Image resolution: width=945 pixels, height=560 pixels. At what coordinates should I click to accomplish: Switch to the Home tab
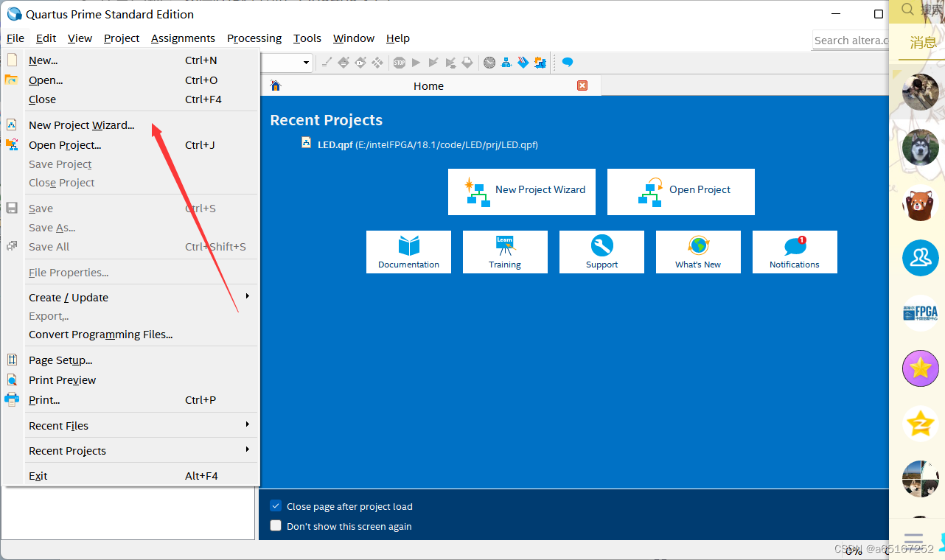[429, 86]
